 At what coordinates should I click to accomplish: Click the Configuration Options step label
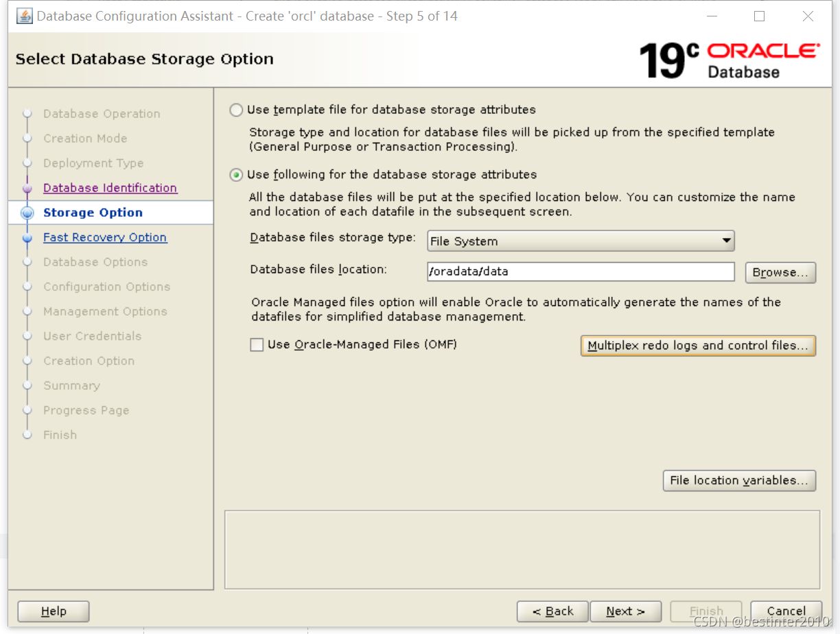(106, 287)
